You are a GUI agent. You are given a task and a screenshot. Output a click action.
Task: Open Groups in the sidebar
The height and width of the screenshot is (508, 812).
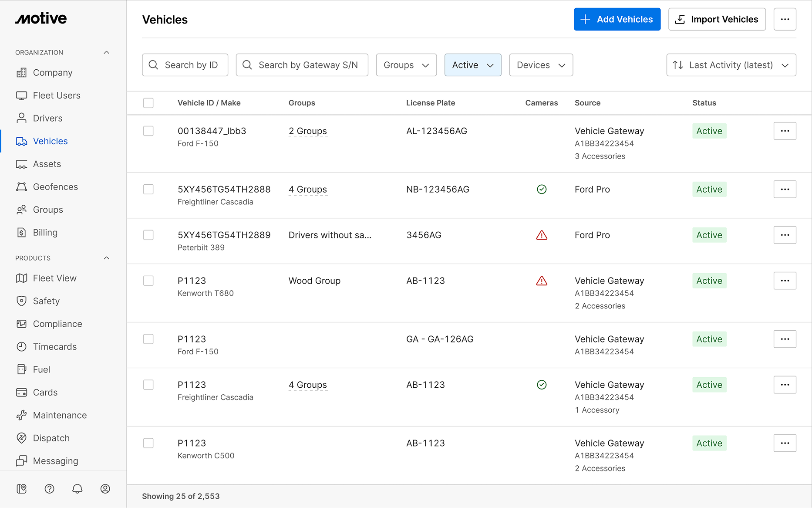pyautogui.click(x=48, y=210)
